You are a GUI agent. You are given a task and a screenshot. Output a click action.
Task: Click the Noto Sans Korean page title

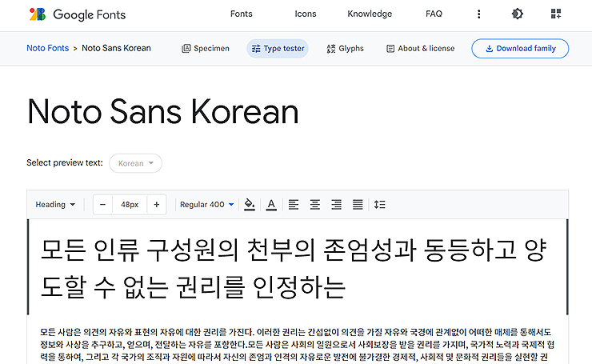(163, 111)
